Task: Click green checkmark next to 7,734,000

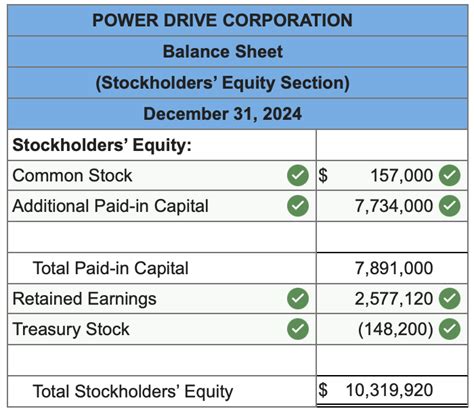Action: pos(449,206)
